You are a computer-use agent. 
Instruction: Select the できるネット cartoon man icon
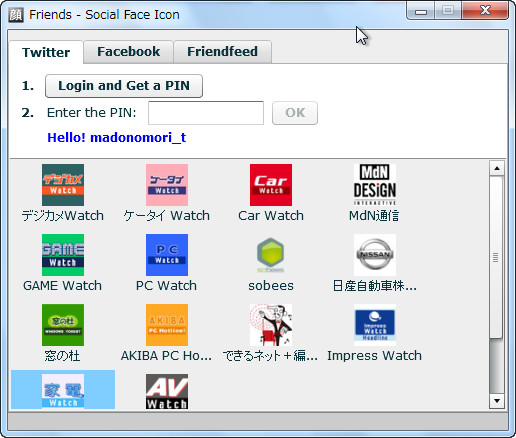pyautogui.click(x=271, y=325)
